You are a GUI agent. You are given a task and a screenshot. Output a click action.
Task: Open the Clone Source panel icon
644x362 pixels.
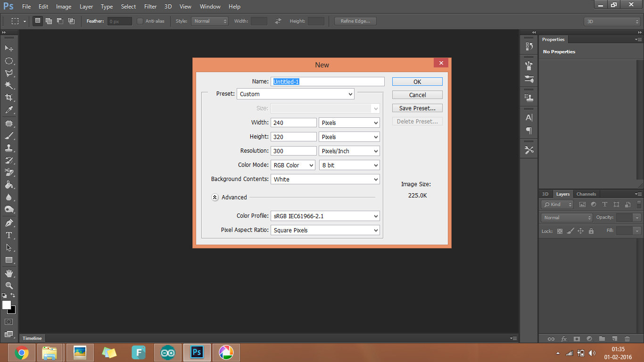(x=529, y=98)
